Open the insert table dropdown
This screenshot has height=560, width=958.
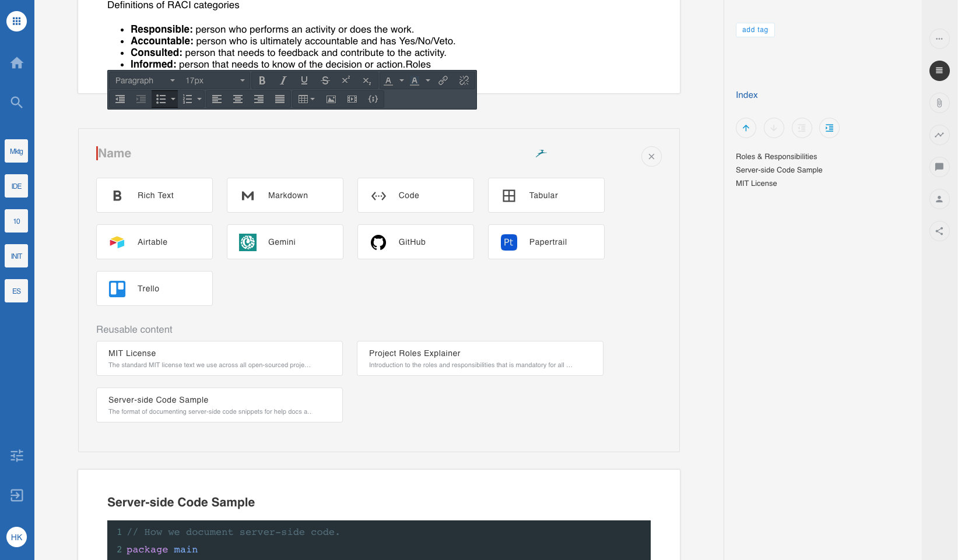point(306,99)
